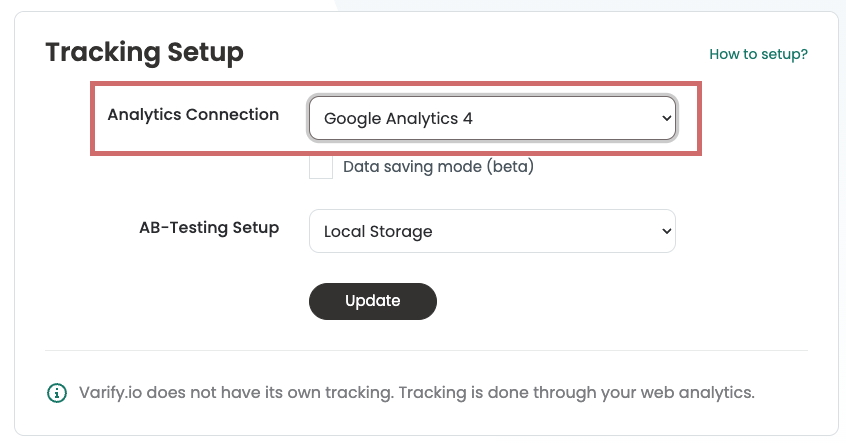This screenshot has height=444, width=846.
Task: Click the green info circle icon
Action: [x=57, y=393]
